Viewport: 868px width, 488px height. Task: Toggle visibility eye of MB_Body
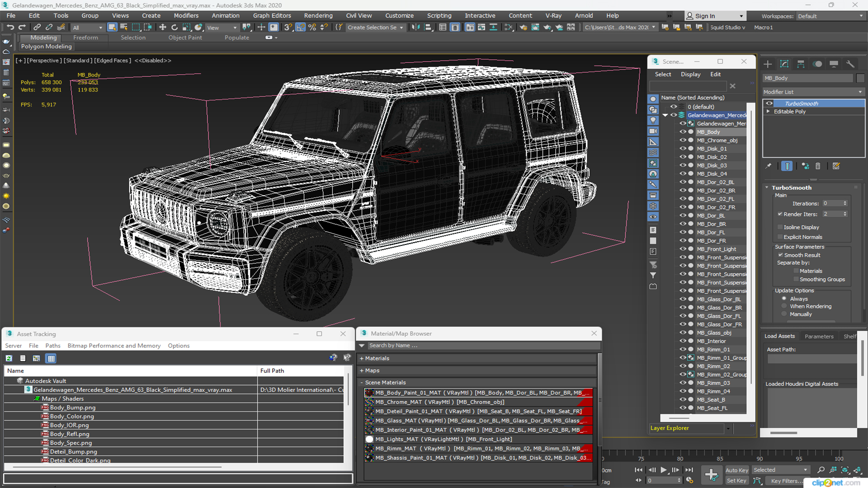tap(683, 132)
